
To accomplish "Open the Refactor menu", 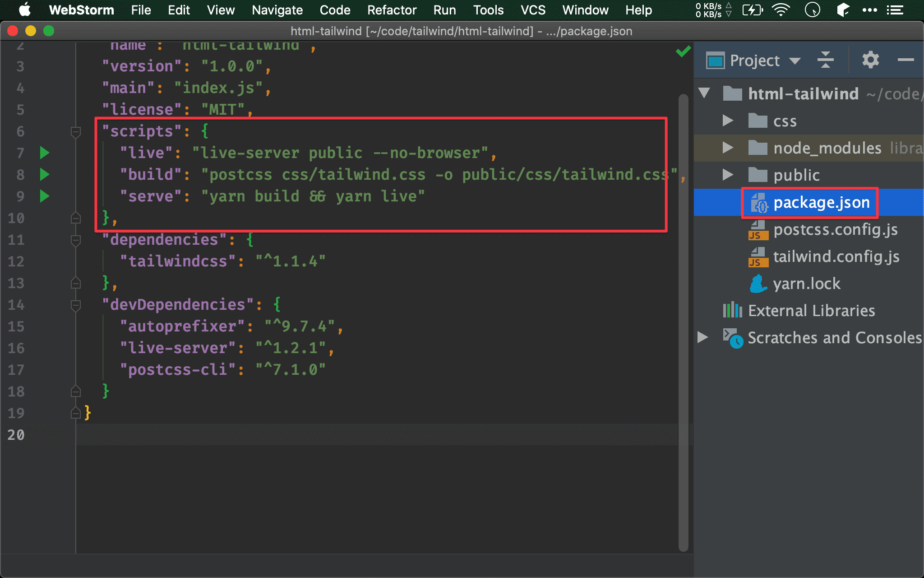I will point(392,10).
